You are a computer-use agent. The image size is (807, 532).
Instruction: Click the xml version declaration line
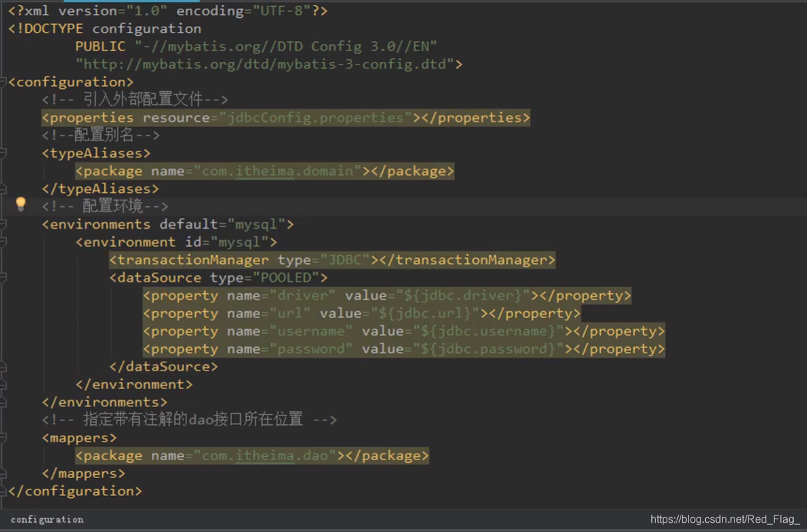click(168, 11)
